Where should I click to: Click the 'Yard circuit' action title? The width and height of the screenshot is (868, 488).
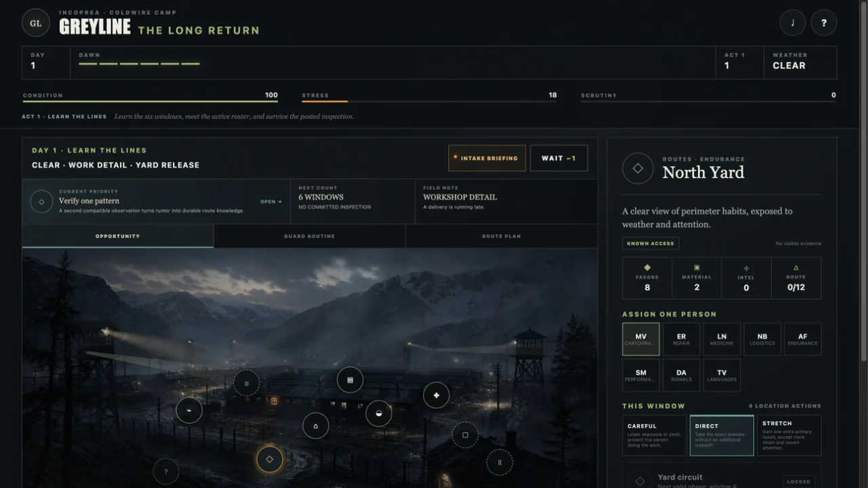tap(680, 477)
